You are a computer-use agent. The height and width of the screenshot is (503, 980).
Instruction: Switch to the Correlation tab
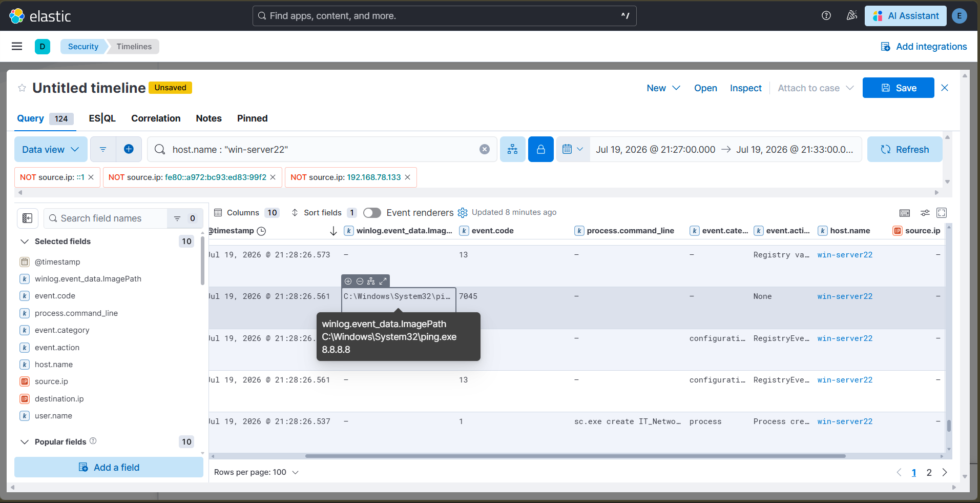156,118
